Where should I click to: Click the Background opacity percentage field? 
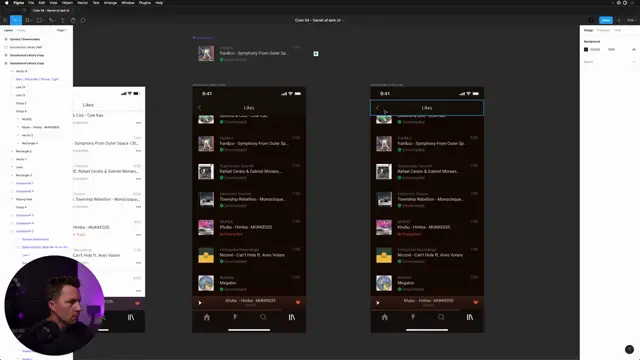[x=611, y=49]
